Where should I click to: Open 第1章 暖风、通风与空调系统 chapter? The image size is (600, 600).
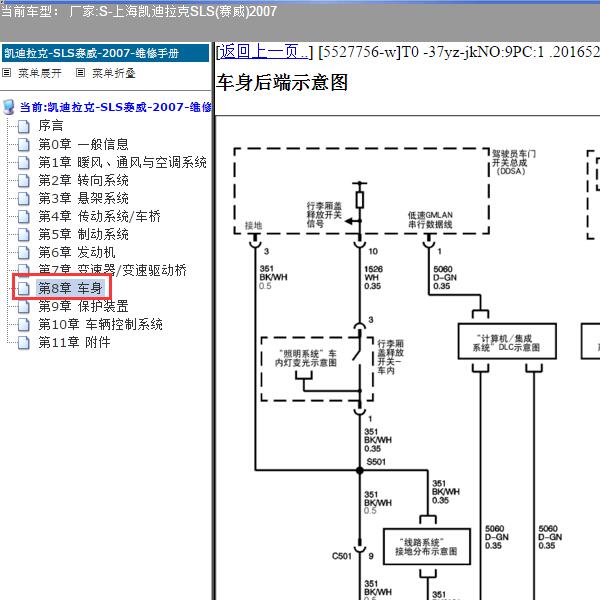(122, 162)
